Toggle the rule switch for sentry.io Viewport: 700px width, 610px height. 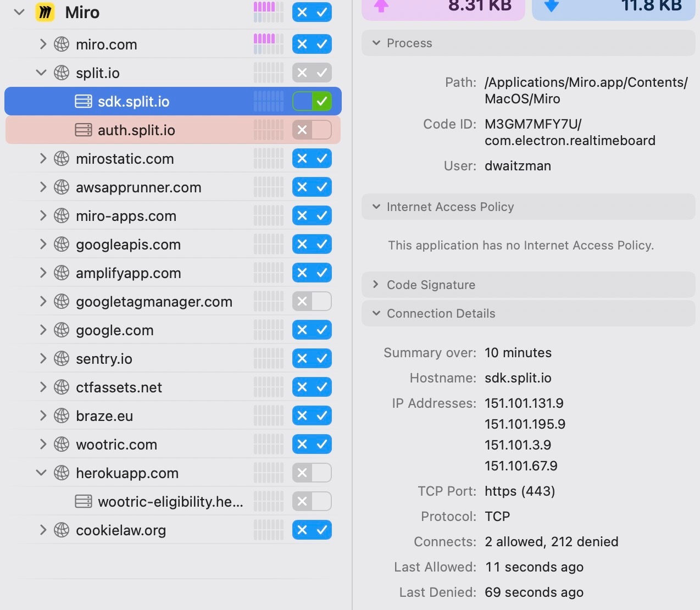(312, 358)
